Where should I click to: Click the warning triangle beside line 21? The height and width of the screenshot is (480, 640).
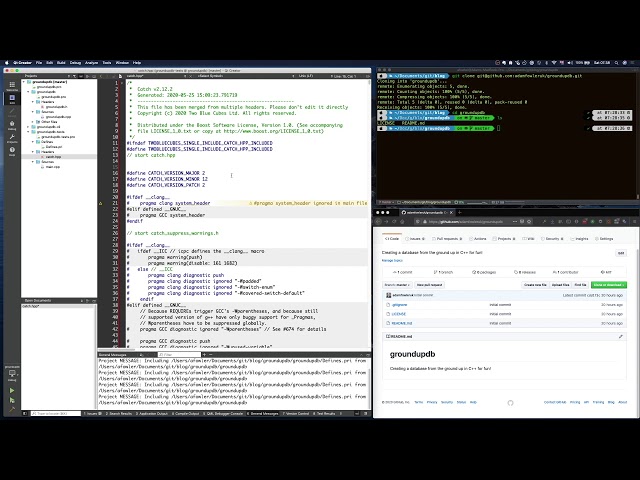point(100,203)
